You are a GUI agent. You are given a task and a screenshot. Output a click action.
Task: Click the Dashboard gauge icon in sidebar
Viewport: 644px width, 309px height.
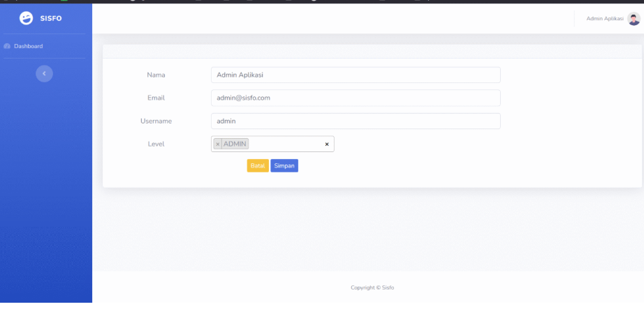[x=7, y=46]
